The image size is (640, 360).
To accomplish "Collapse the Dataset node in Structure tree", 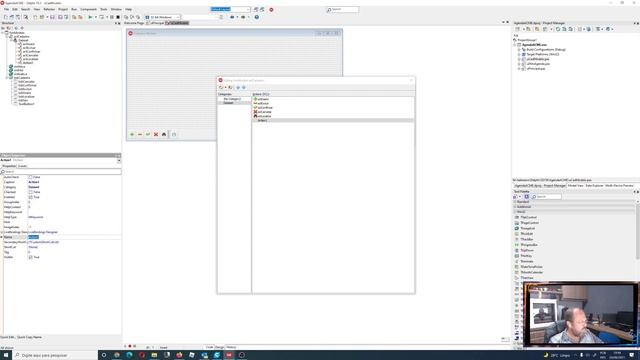I will [x=11, y=40].
